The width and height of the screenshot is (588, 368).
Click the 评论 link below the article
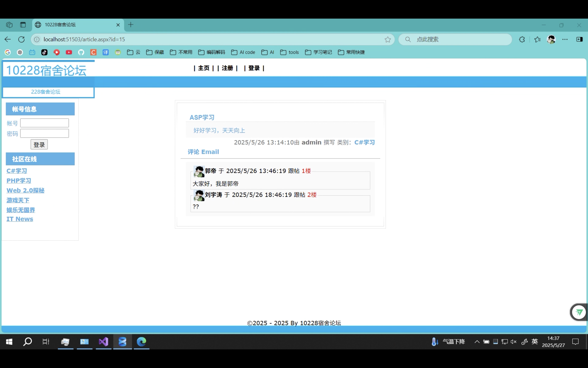click(193, 152)
